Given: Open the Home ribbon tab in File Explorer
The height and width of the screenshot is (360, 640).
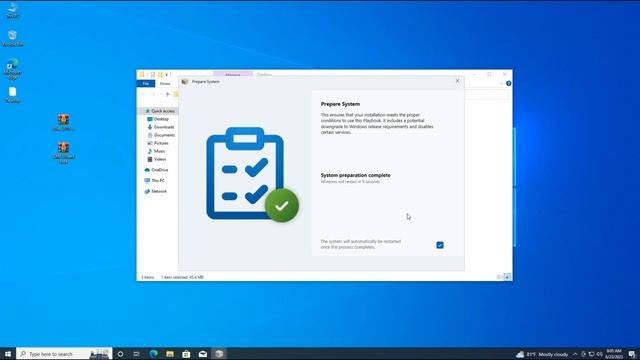Looking at the screenshot, I should (x=165, y=83).
